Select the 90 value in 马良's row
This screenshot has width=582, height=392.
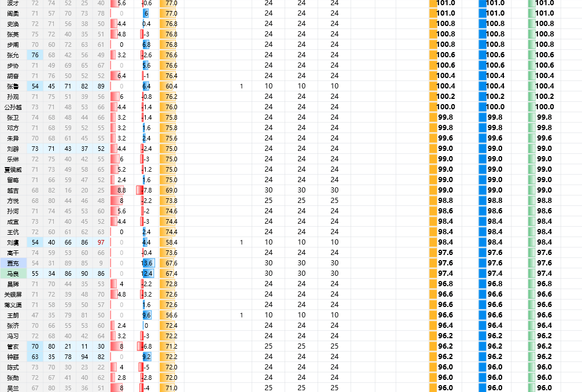[x=84, y=273]
